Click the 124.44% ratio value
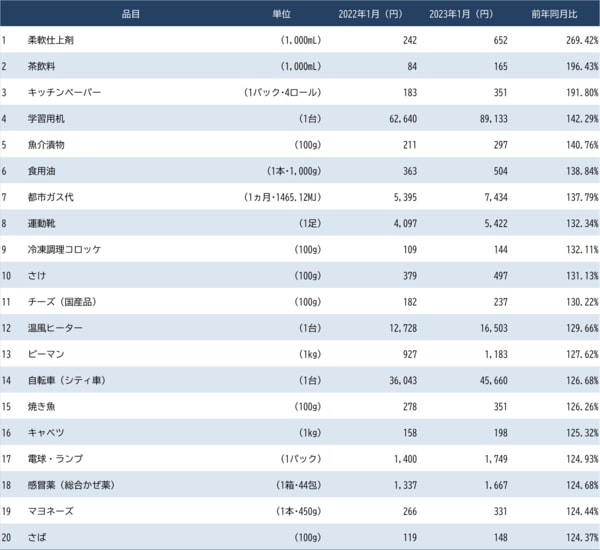This screenshot has width=600, height=550. [x=582, y=511]
